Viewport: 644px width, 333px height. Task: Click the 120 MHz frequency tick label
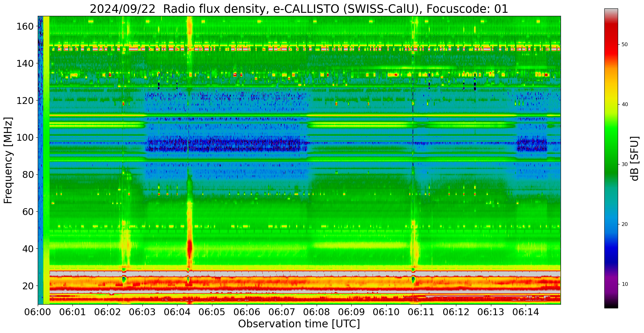point(25,100)
